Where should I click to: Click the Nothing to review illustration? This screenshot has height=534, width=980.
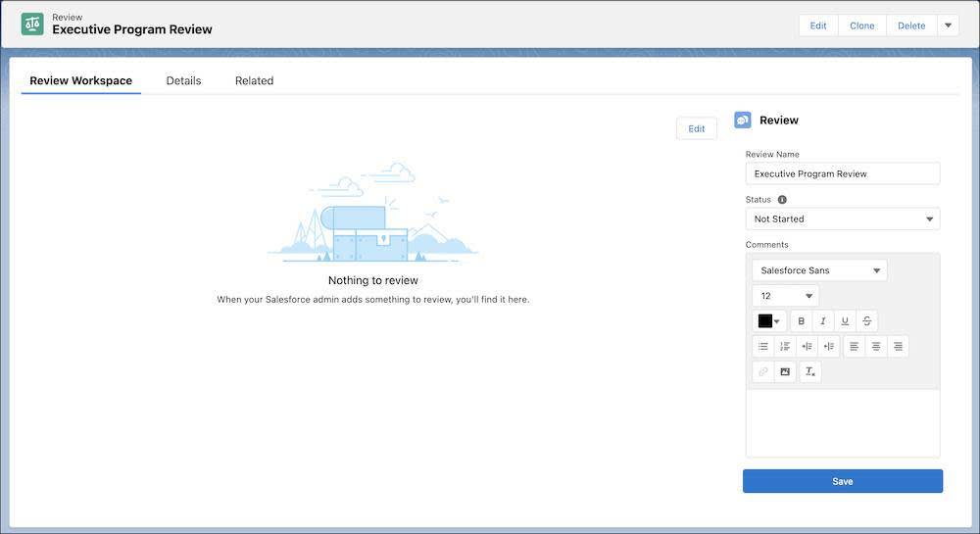(373, 213)
